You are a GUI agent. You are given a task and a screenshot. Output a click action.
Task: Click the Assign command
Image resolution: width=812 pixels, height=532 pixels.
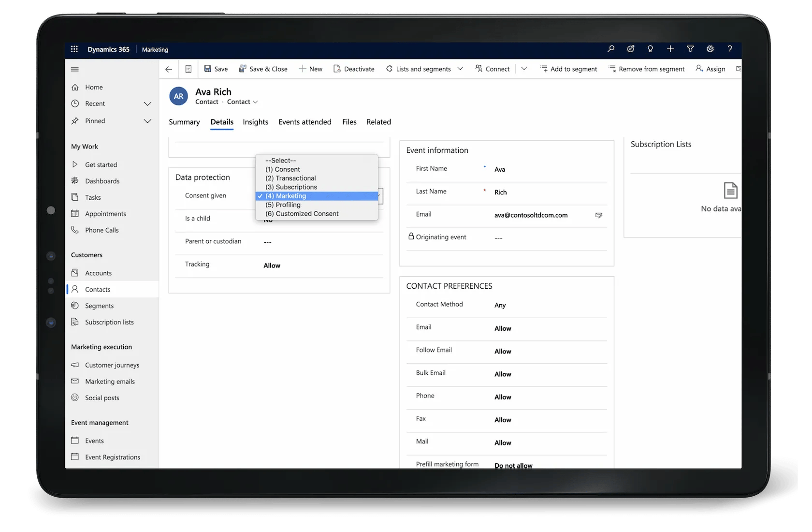click(710, 69)
